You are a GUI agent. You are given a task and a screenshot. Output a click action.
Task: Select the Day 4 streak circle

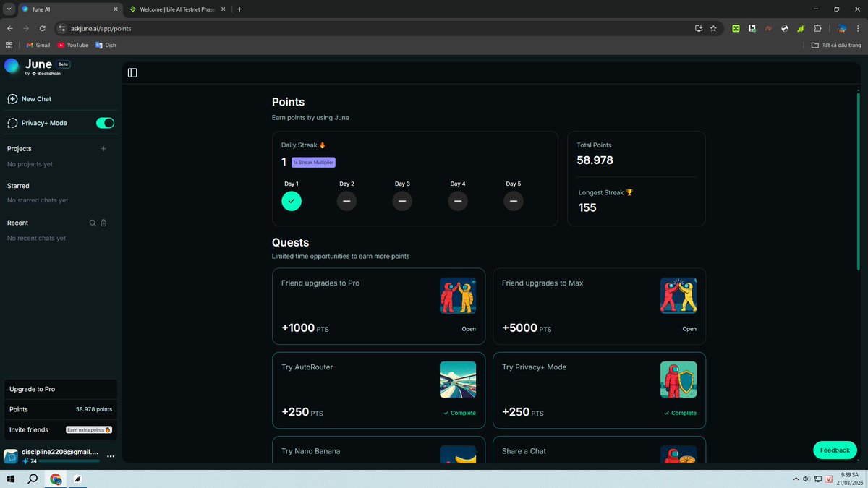458,201
